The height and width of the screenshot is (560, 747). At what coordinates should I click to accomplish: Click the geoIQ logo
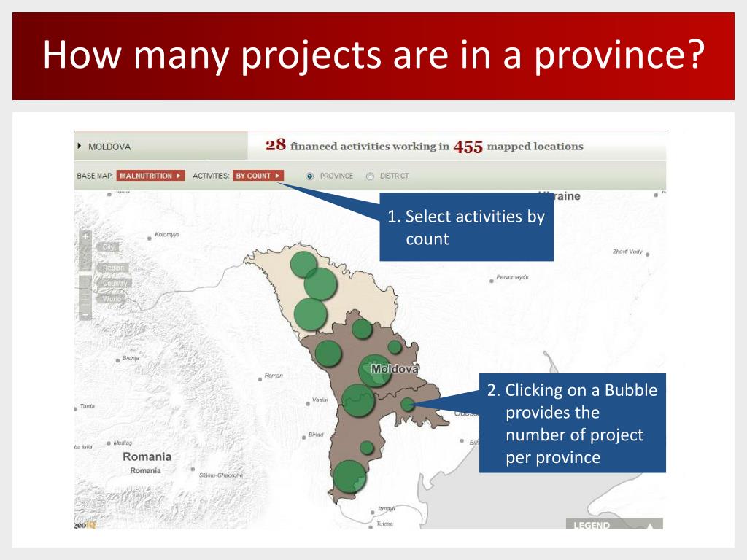(85, 524)
